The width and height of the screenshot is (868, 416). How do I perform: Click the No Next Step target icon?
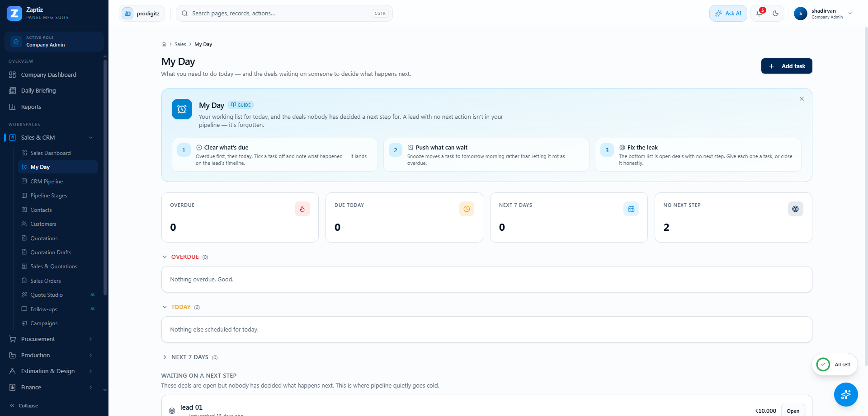[796, 209]
